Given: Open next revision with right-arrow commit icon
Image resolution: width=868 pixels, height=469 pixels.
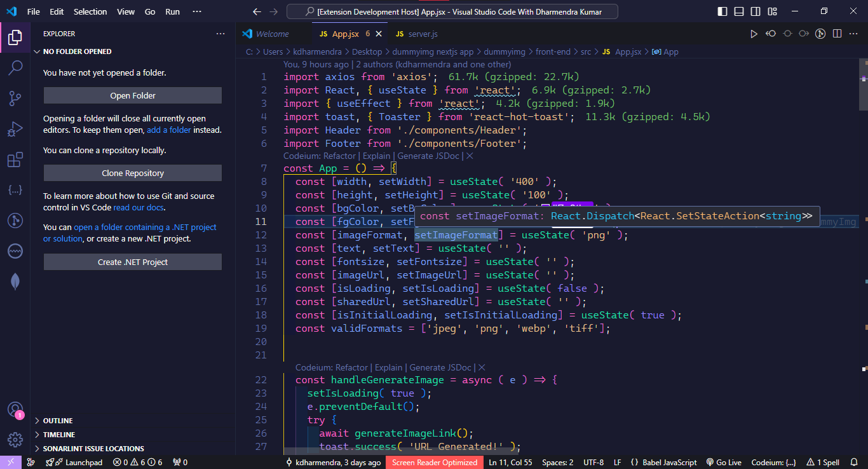Looking at the screenshot, I should point(804,34).
